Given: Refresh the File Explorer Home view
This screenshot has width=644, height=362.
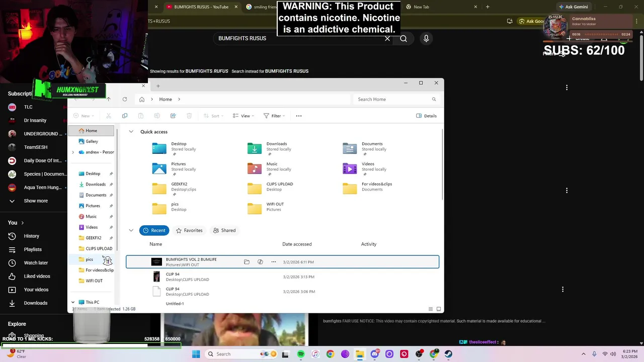Looking at the screenshot, I should [x=125, y=99].
